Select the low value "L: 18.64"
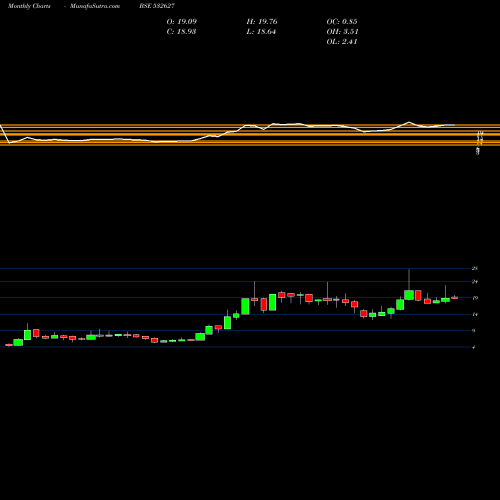This screenshot has width=500, height=500. [261, 32]
